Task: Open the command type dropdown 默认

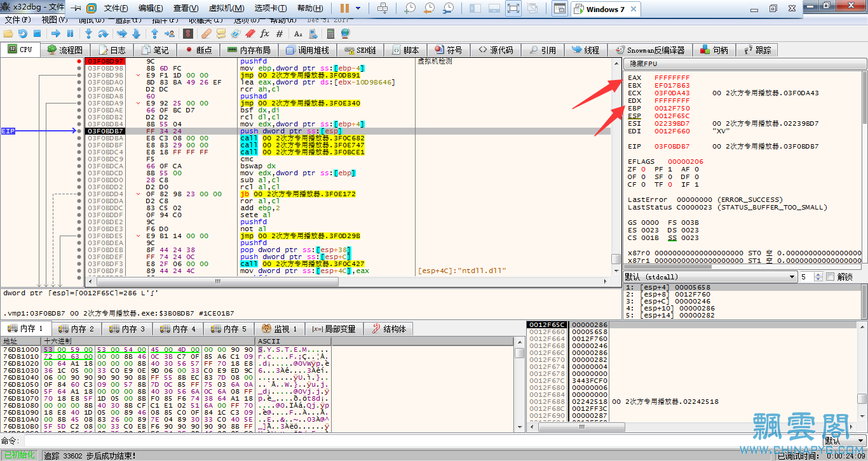Action: [x=843, y=441]
